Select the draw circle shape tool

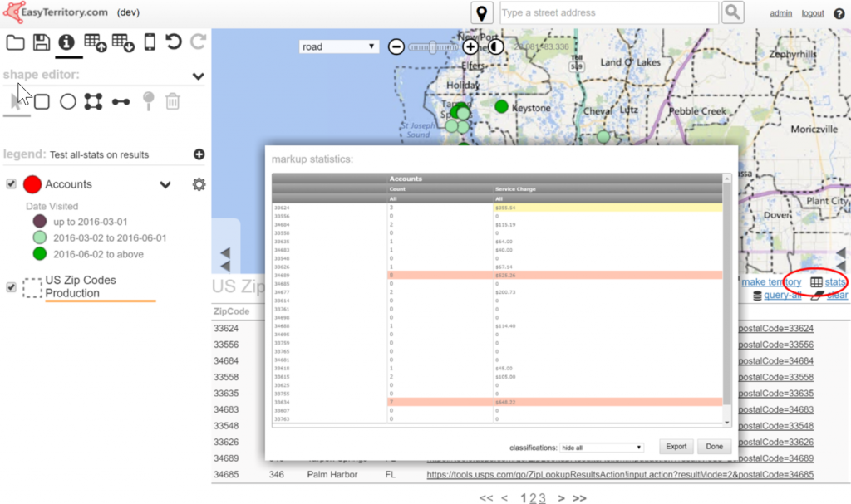coord(68,101)
